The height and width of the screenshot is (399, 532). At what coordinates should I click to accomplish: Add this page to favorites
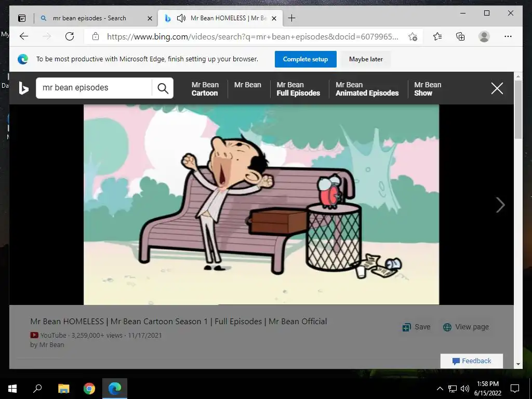pyautogui.click(x=413, y=37)
